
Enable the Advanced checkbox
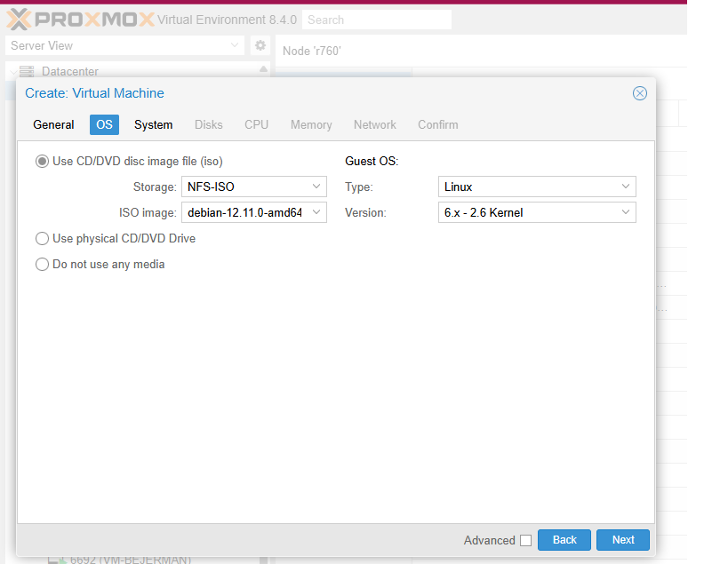click(x=525, y=540)
